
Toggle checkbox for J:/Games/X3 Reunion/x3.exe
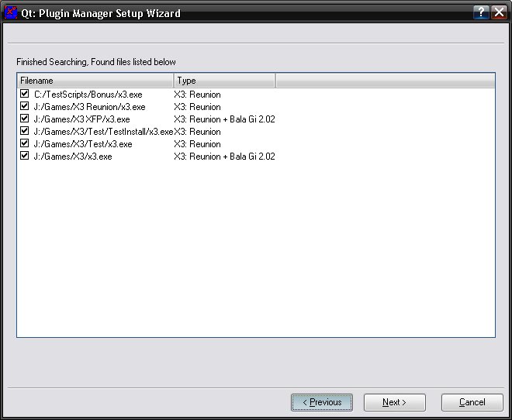point(25,107)
